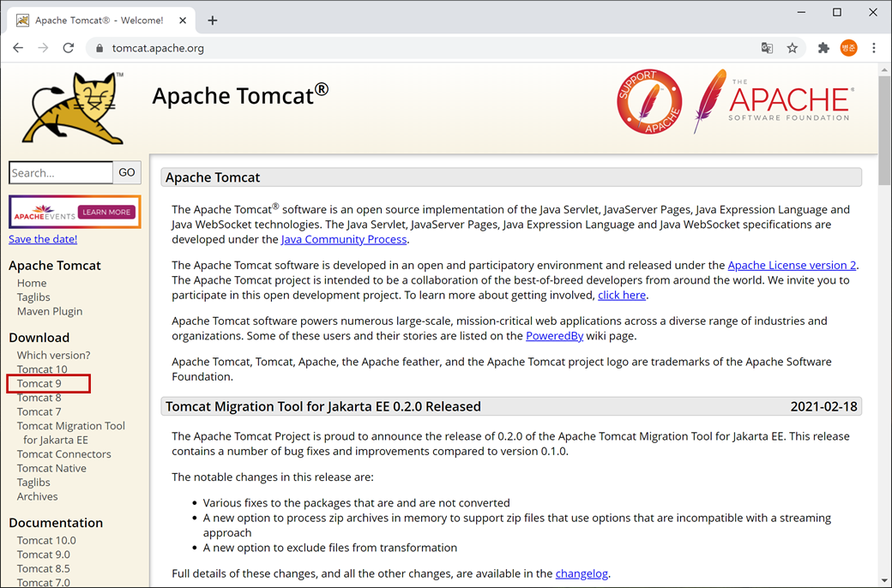Open the extensions puzzle icon
The image size is (892, 588).
pos(823,48)
